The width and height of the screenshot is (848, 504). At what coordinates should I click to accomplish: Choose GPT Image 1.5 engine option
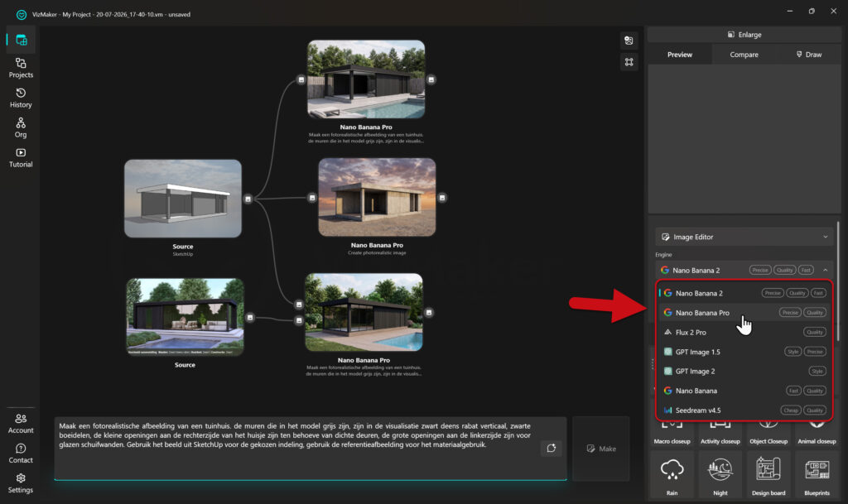pos(744,352)
